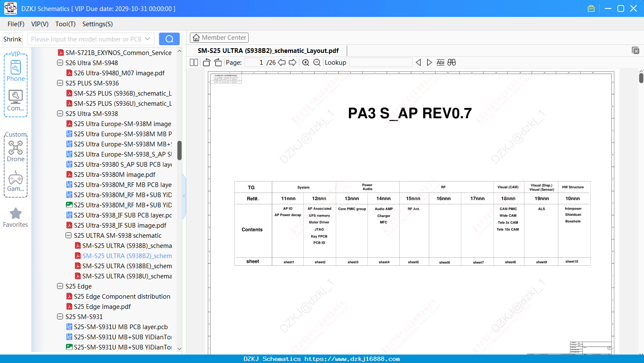
Task: Click the binoculars search icon
Action: click(452, 63)
